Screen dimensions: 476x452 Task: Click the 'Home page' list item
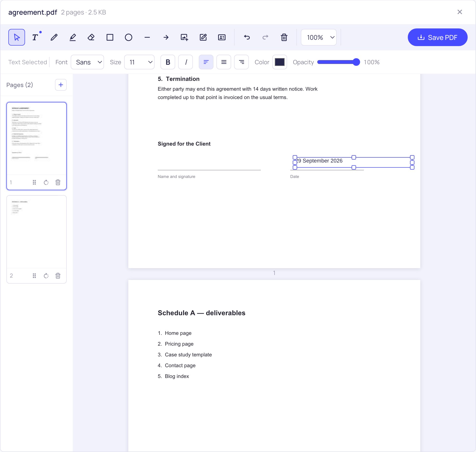[178, 333]
